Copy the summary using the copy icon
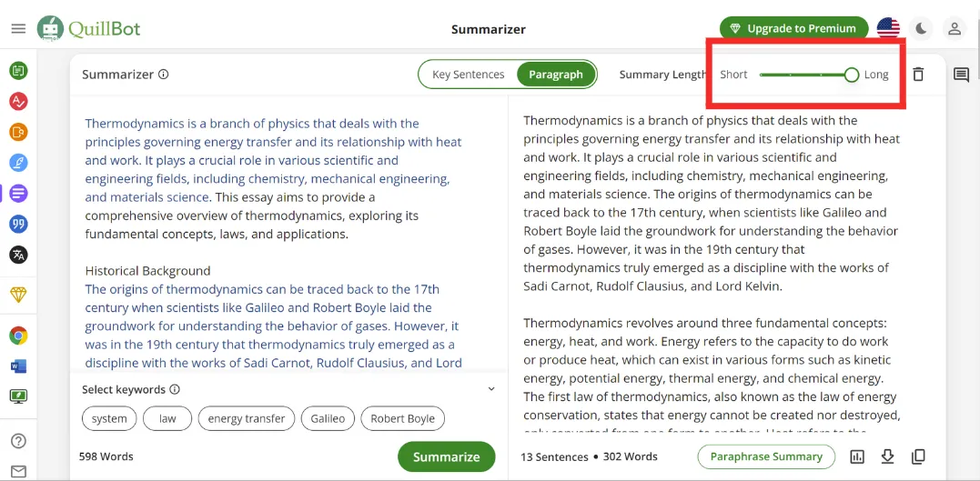This screenshot has width=980, height=481. coord(918,456)
